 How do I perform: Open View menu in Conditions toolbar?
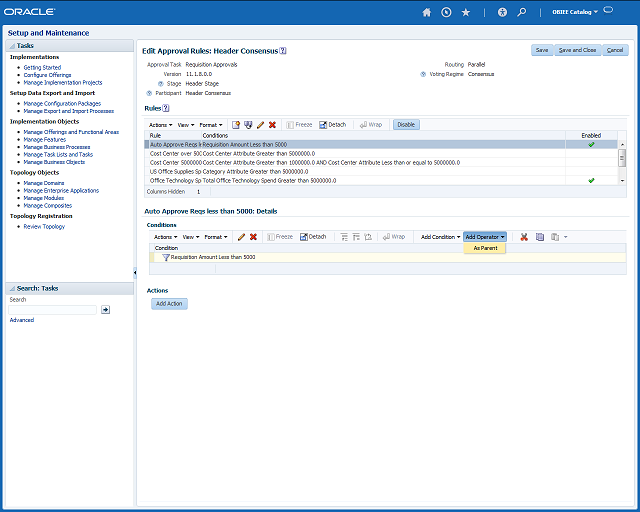(x=191, y=237)
